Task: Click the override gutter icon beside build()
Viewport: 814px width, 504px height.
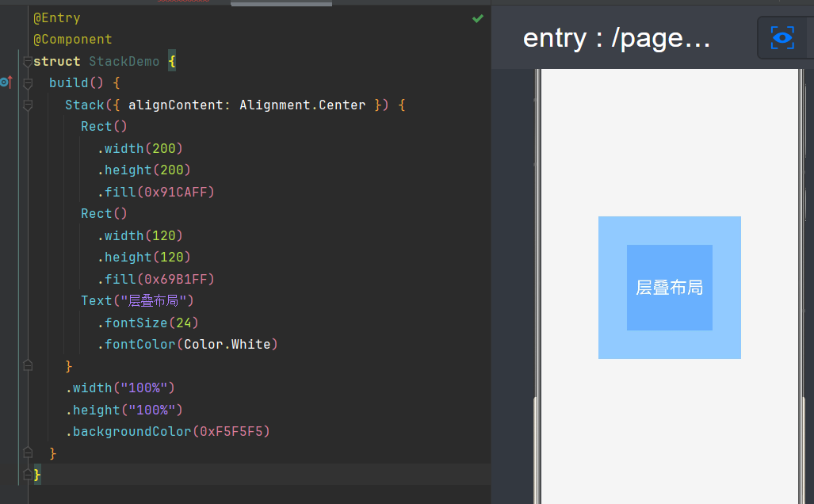Action: pyautogui.click(x=6, y=82)
